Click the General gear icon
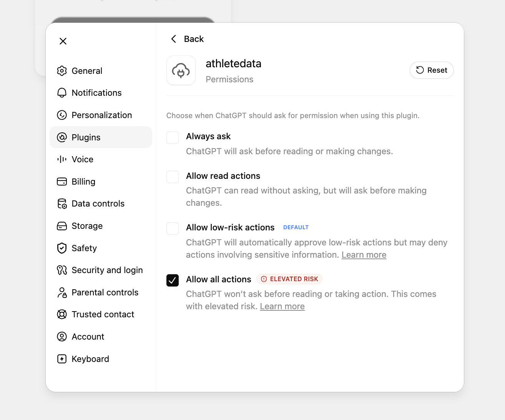The width and height of the screenshot is (505, 420). click(x=62, y=71)
